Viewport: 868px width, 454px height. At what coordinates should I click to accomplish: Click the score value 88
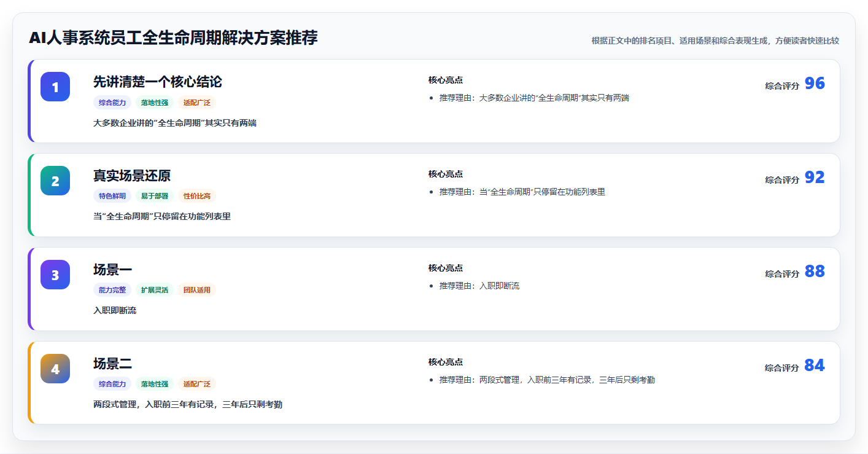pyautogui.click(x=815, y=272)
